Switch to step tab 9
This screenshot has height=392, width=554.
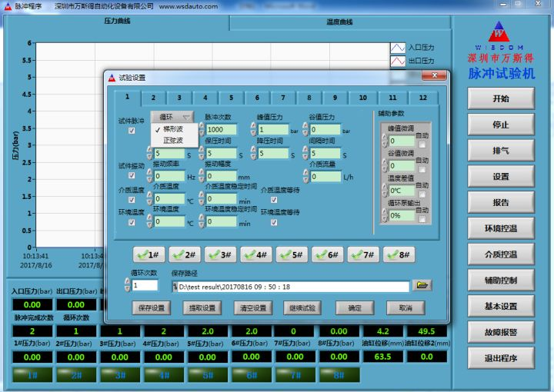click(x=335, y=98)
